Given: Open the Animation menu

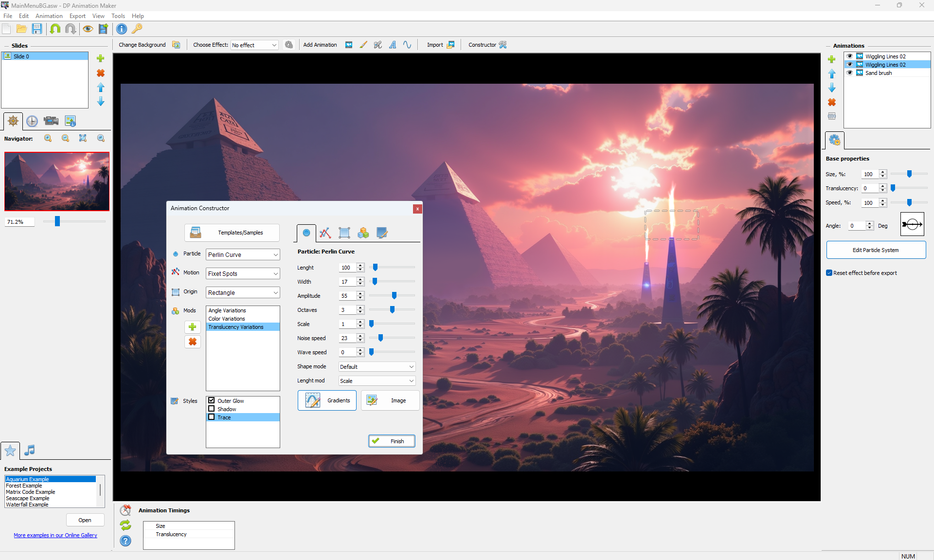Looking at the screenshot, I should [x=49, y=16].
